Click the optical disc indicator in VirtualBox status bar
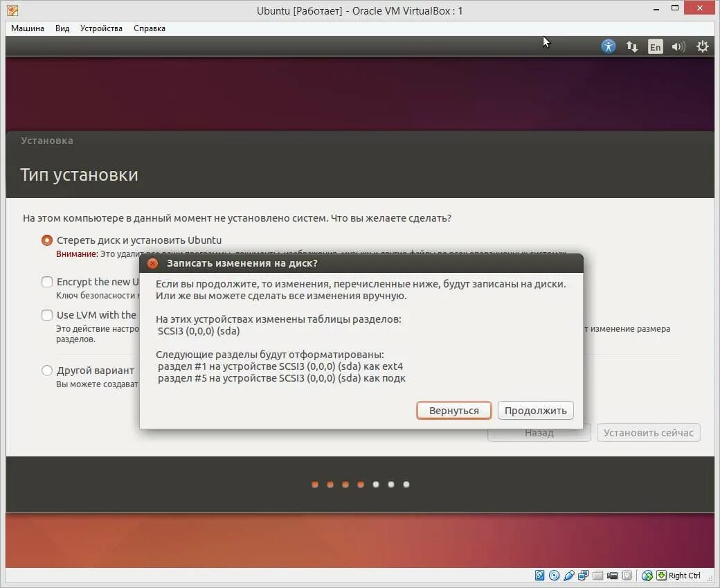 555,575
